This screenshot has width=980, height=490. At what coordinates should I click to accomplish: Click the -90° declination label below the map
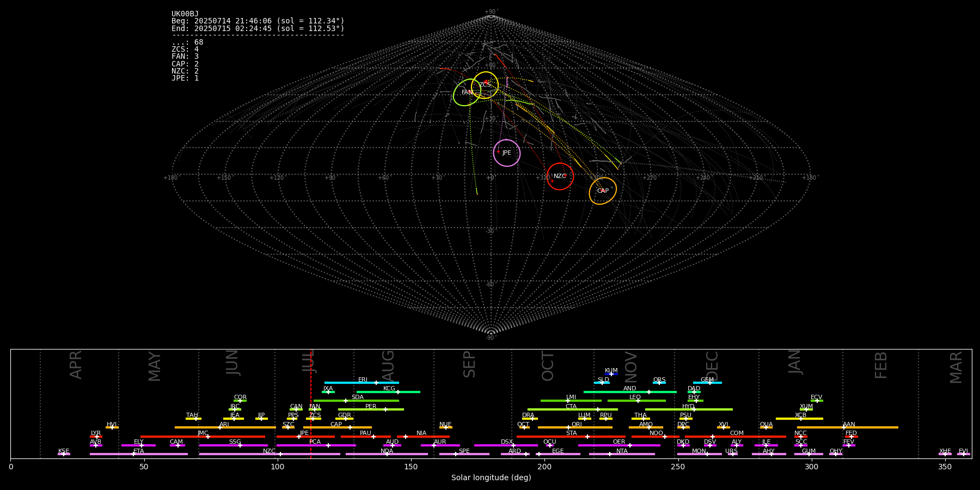(491, 338)
